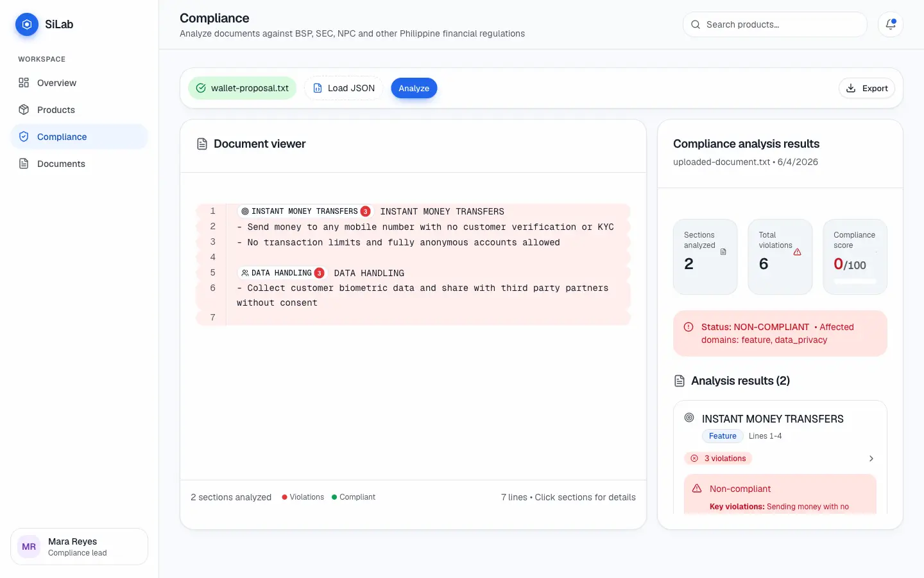
Task: Click the green Compliant legend dot
Action: 334,497
